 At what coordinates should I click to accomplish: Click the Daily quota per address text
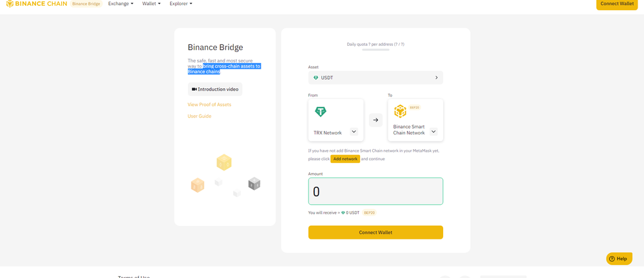coord(375,44)
